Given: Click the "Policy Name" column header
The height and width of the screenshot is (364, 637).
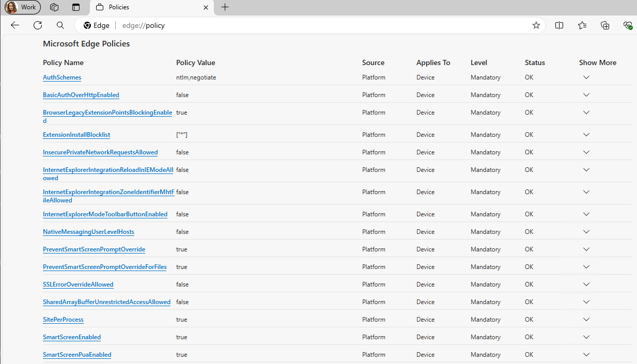Looking at the screenshot, I should tap(63, 62).
